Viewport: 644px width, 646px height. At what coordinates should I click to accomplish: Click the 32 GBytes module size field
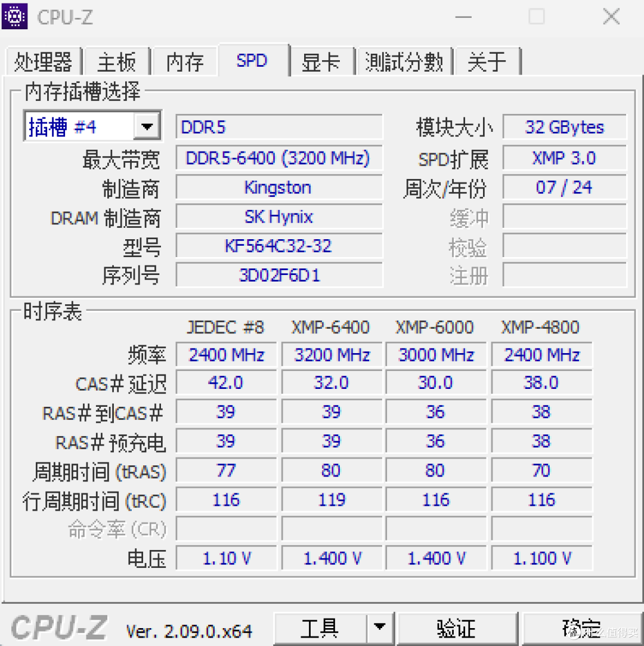(x=565, y=127)
